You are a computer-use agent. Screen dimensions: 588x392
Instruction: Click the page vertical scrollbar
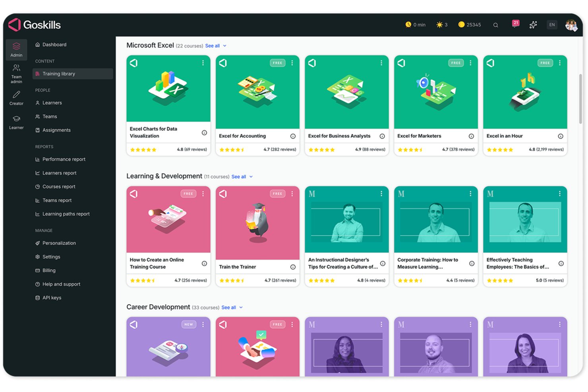580,99
